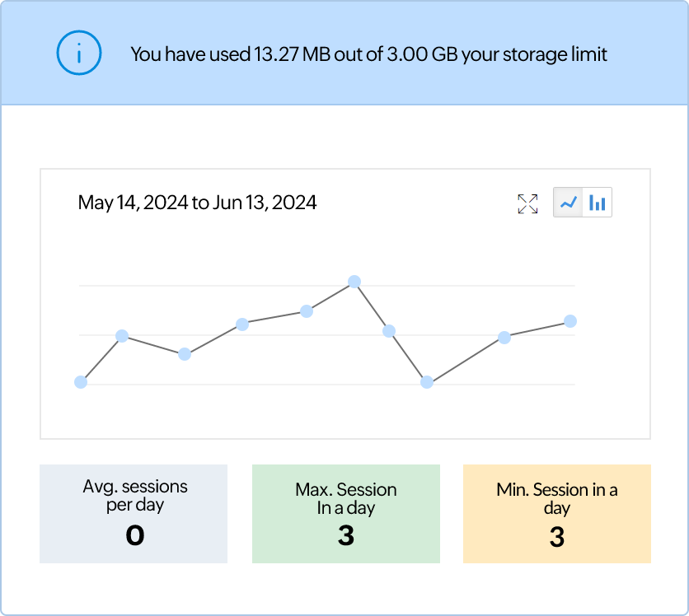Enable bar visualization mode for sessions
This screenshot has height=616, width=689.
point(598,202)
